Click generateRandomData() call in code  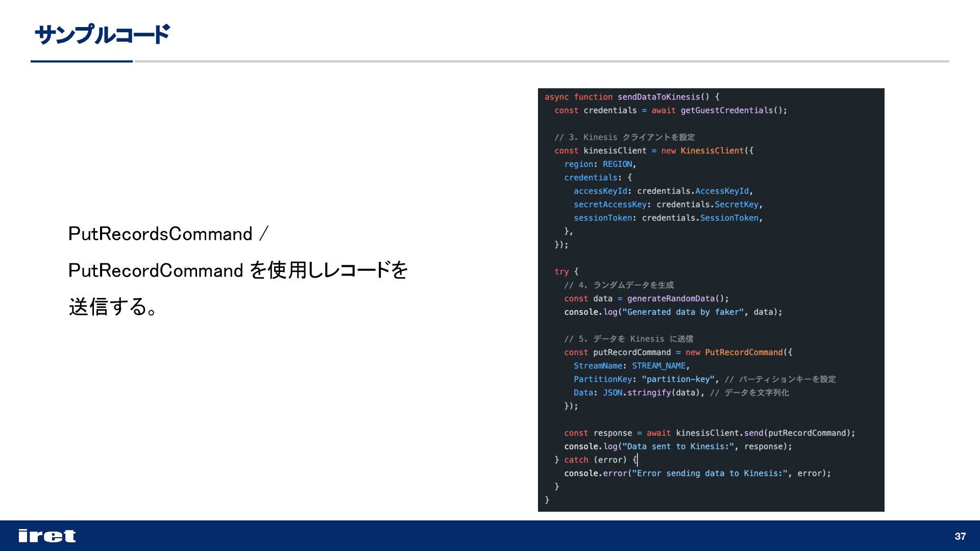point(675,298)
